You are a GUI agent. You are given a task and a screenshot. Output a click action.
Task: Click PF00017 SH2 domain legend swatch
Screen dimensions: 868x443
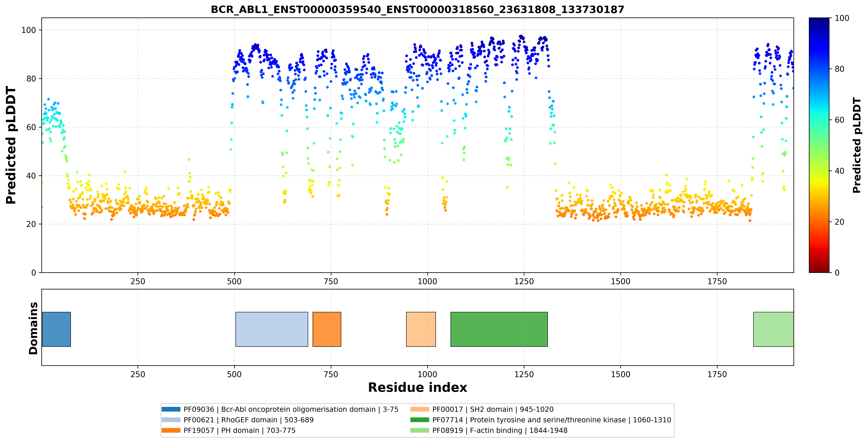click(x=420, y=409)
